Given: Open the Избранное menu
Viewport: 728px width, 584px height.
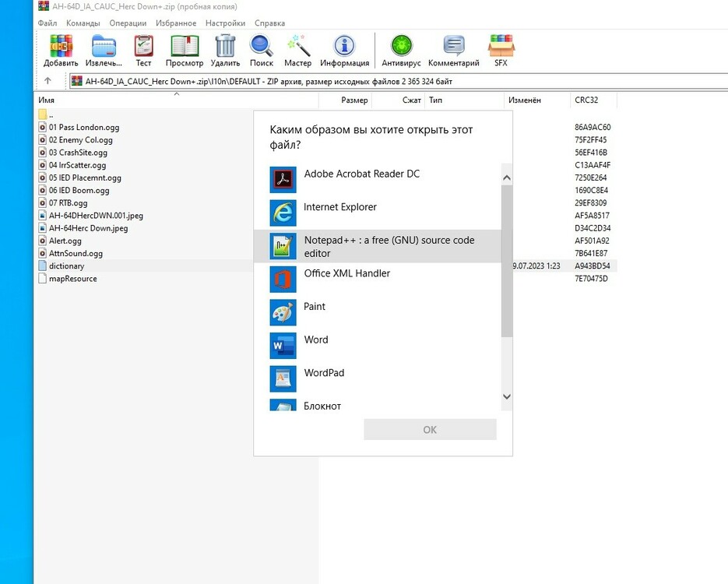Looking at the screenshot, I should click(176, 23).
